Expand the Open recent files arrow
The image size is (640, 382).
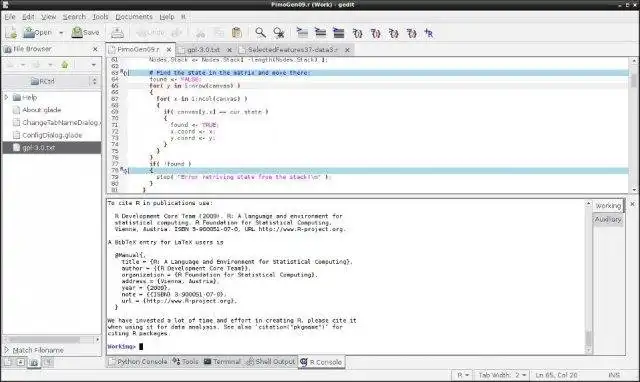[61, 33]
